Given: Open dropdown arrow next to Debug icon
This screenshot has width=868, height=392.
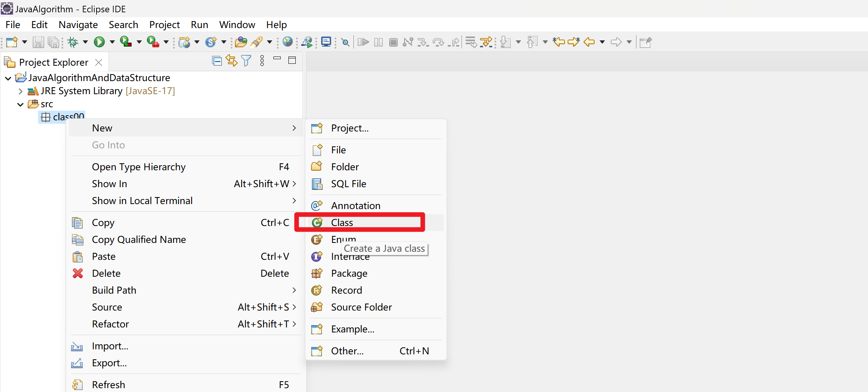Looking at the screenshot, I should coord(85,42).
